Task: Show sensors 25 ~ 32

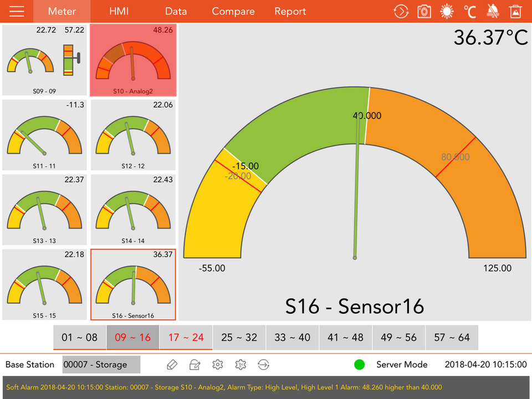Action: (x=239, y=337)
